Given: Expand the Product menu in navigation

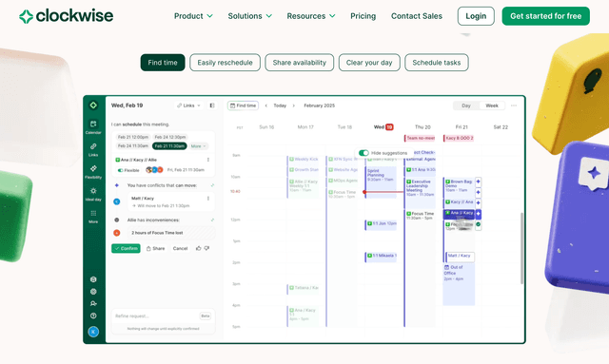Looking at the screenshot, I should [x=193, y=16].
